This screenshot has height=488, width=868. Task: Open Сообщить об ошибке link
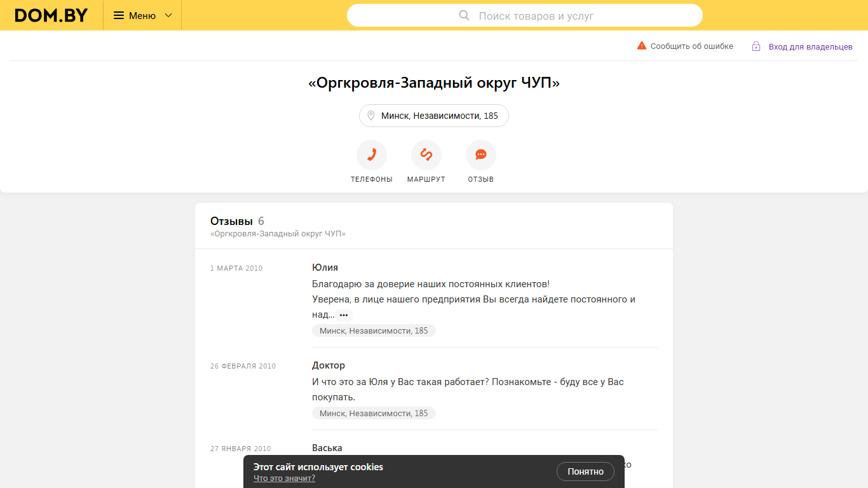tap(692, 46)
